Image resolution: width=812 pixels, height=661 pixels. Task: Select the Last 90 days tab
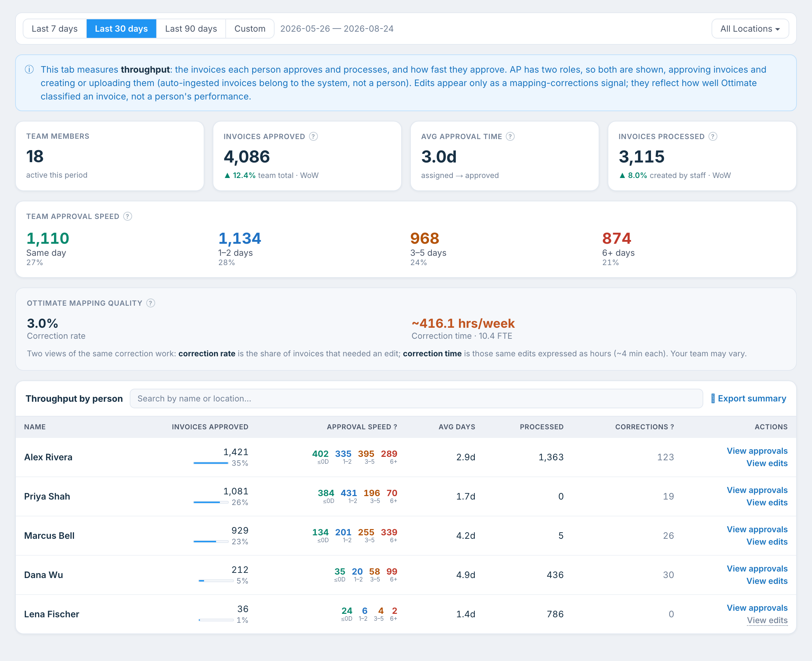[x=191, y=29]
